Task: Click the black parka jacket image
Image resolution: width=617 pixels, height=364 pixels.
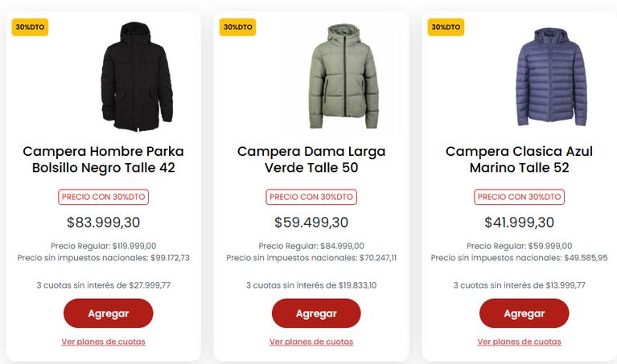Action: pyautogui.click(x=137, y=77)
